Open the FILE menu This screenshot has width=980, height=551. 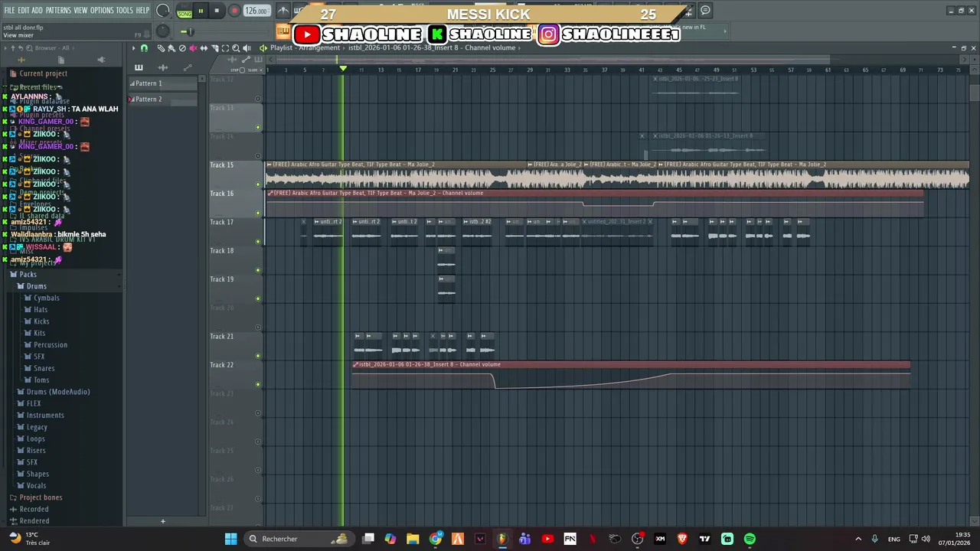pos(9,11)
